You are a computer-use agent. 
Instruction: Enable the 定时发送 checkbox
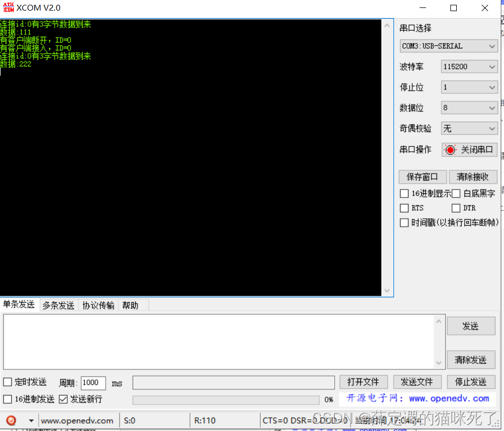pos(7,382)
